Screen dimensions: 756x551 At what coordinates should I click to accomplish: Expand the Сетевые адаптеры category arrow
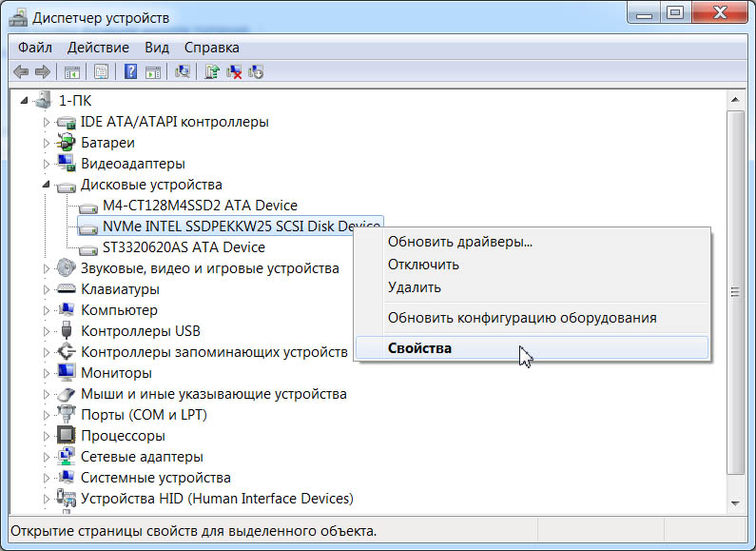click(46, 457)
